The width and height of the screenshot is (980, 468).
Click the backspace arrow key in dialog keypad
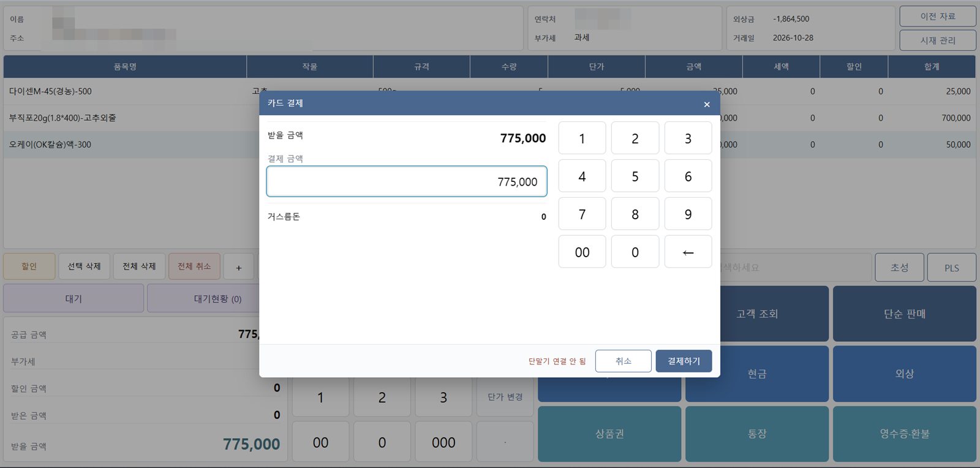pos(688,252)
